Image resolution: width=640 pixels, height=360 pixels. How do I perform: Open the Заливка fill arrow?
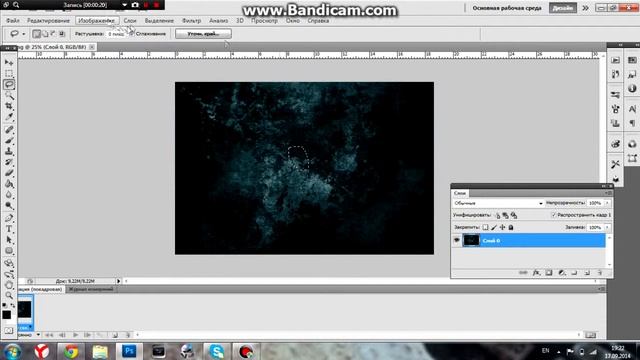[x=607, y=227]
